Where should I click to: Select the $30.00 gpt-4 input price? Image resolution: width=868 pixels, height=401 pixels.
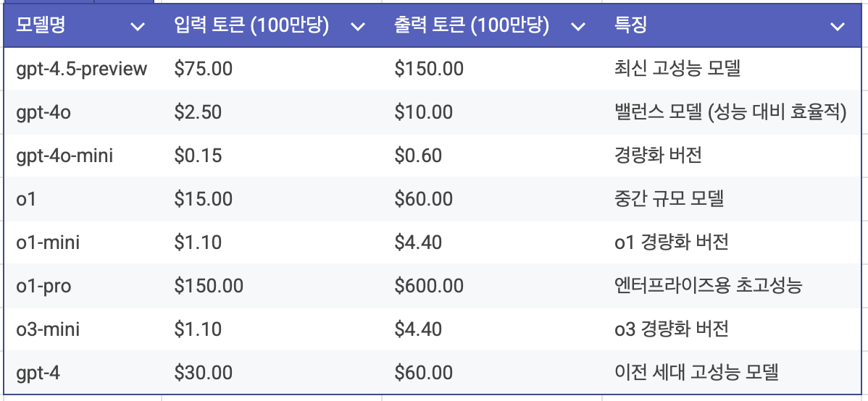coord(204,373)
